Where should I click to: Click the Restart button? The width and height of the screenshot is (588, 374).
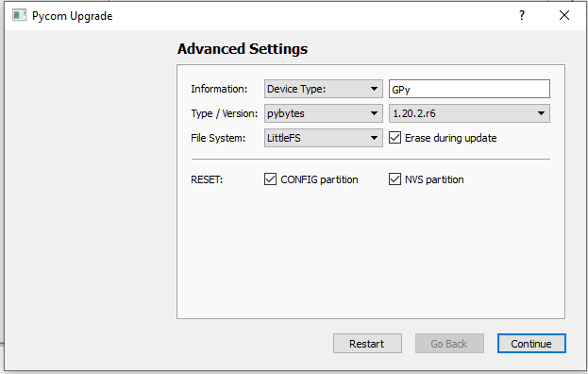click(367, 343)
